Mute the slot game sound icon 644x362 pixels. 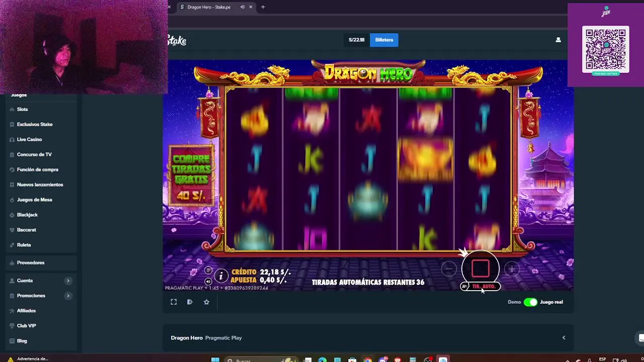[x=208, y=282]
